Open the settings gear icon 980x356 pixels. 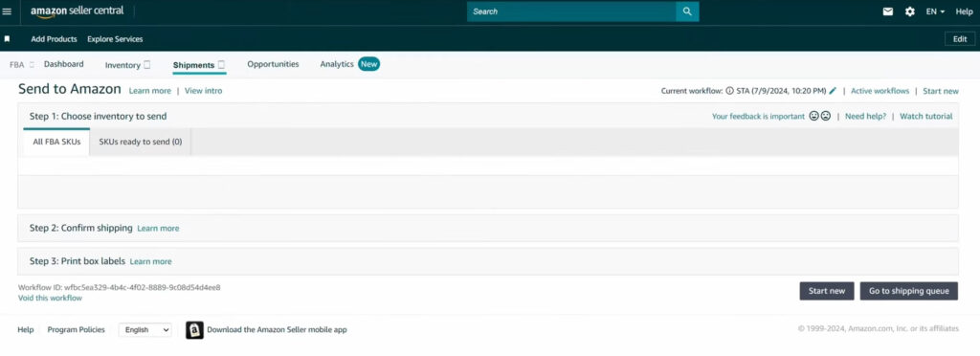(x=910, y=11)
